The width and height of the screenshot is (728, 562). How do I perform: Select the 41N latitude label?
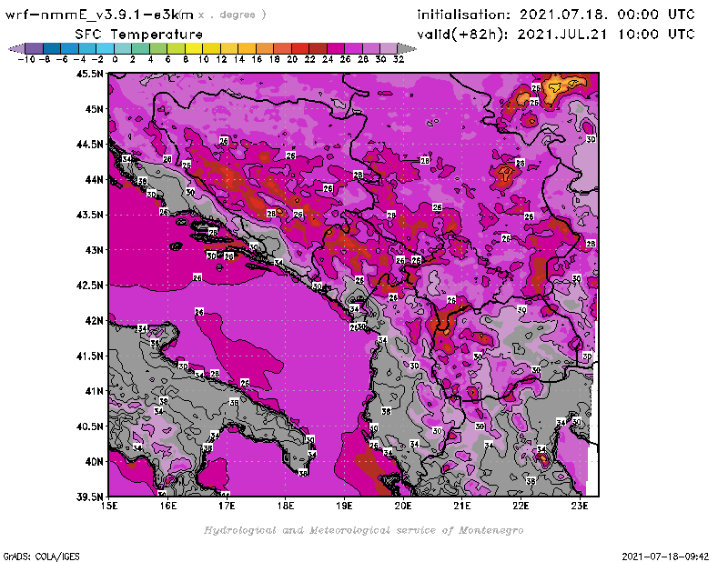(94, 391)
